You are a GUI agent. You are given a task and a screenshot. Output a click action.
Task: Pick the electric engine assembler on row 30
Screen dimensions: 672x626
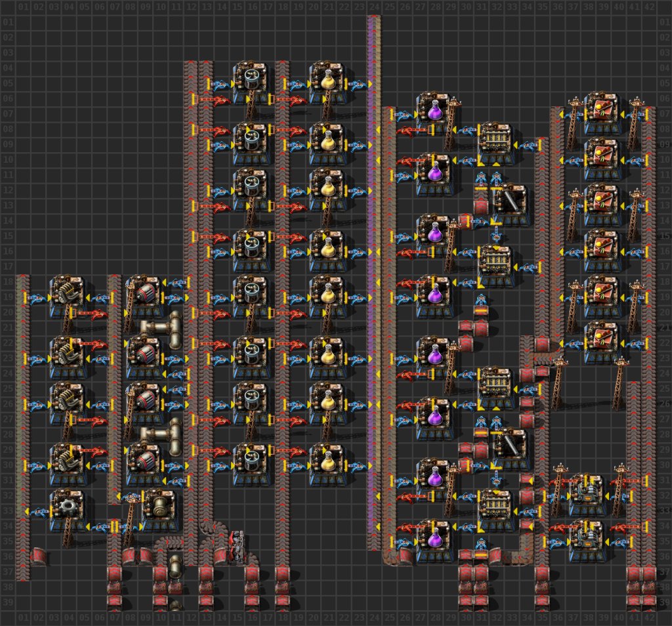145,465
